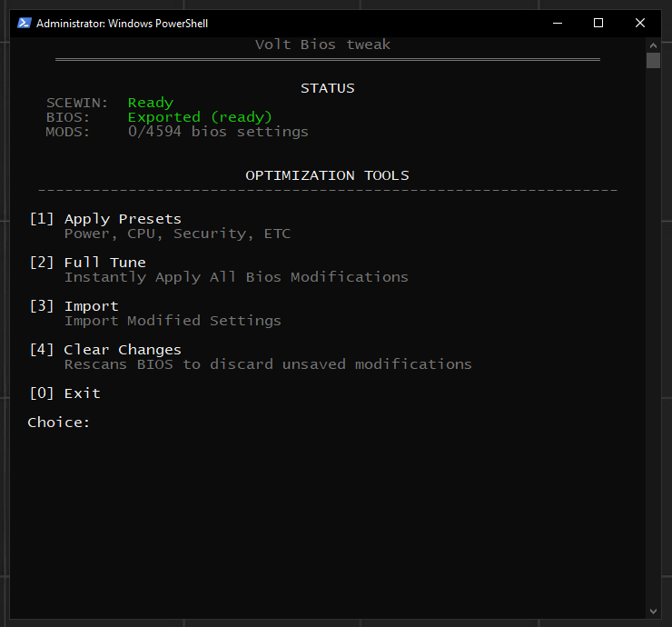
Task: Click the 'Clear Changes' option
Action: (123, 350)
